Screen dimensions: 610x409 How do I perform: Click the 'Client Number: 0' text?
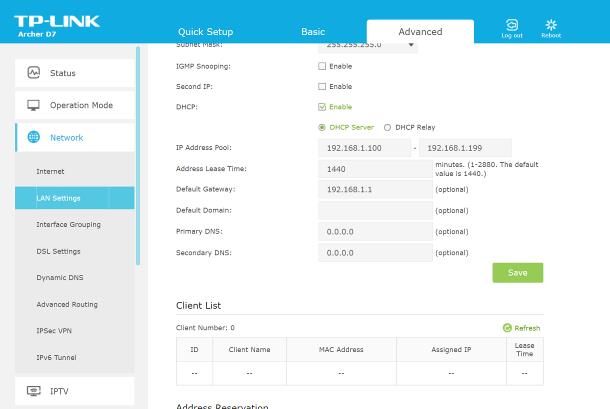coord(205,328)
